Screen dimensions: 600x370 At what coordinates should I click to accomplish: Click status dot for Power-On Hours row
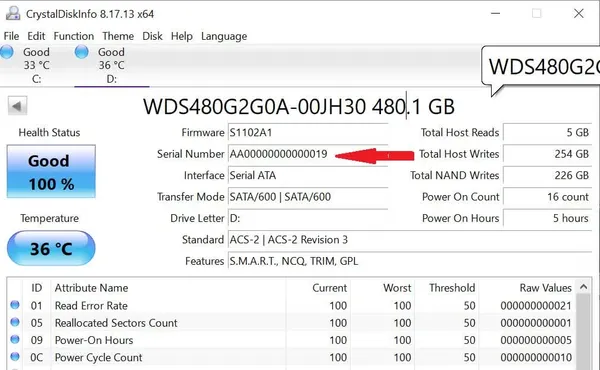point(15,339)
